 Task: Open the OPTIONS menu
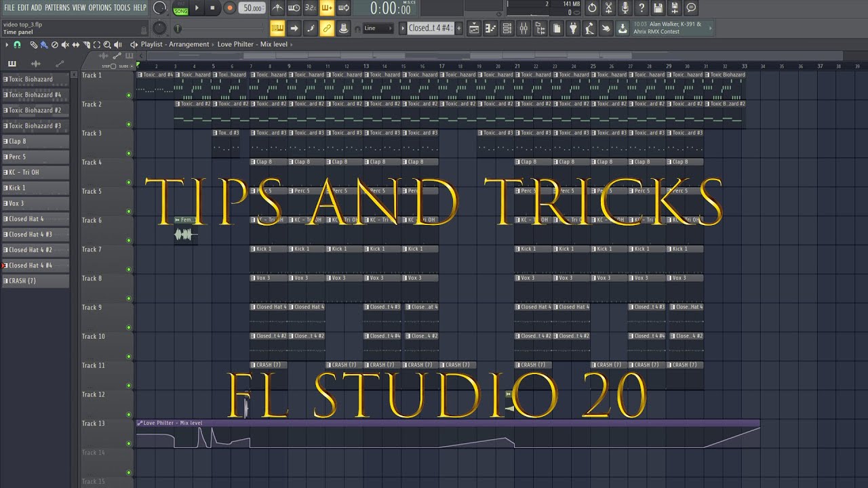[100, 7]
